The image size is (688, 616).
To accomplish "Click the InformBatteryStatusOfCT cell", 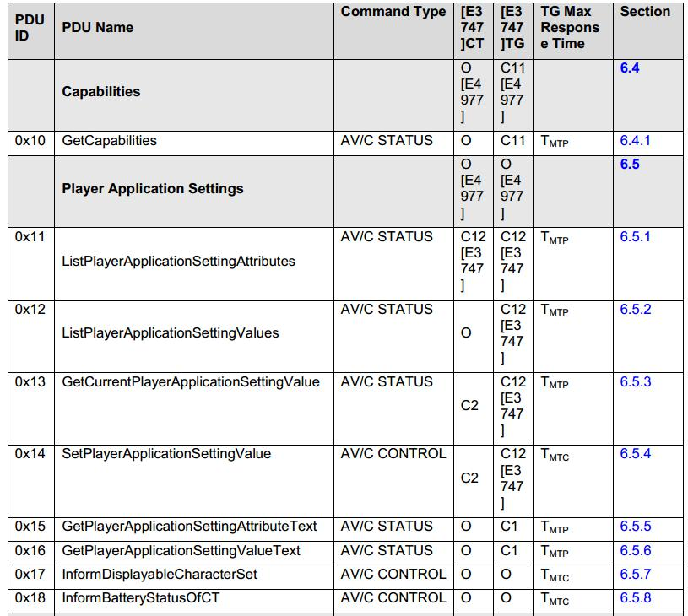I will point(194,601).
